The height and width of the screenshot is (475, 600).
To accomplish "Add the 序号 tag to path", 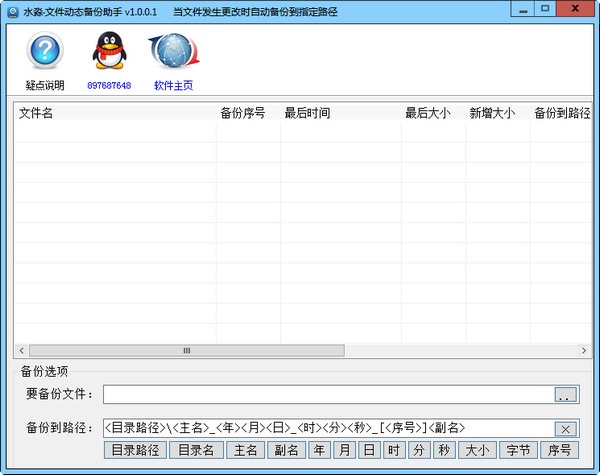I will coord(564,450).
